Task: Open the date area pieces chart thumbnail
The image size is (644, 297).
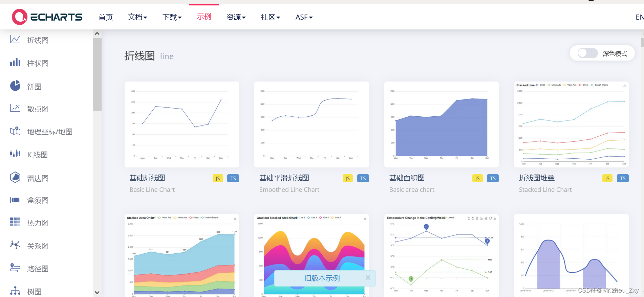Action: (571, 255)
